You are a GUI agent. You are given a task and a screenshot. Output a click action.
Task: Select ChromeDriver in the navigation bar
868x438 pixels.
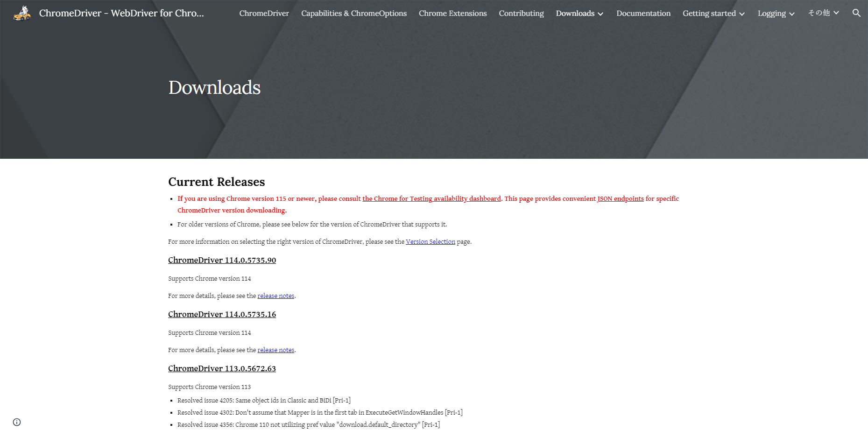click(x=264, y=13)
